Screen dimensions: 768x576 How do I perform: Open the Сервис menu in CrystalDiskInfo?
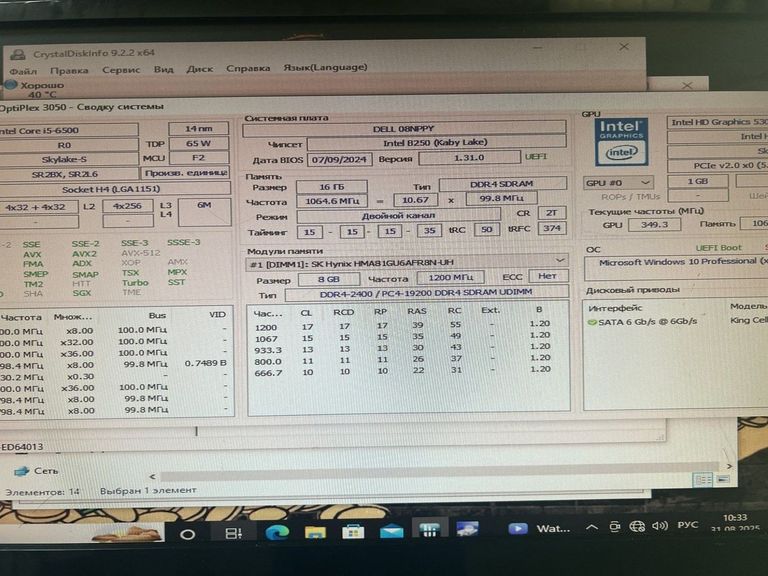pyautogui.click(x=121, y=70)
